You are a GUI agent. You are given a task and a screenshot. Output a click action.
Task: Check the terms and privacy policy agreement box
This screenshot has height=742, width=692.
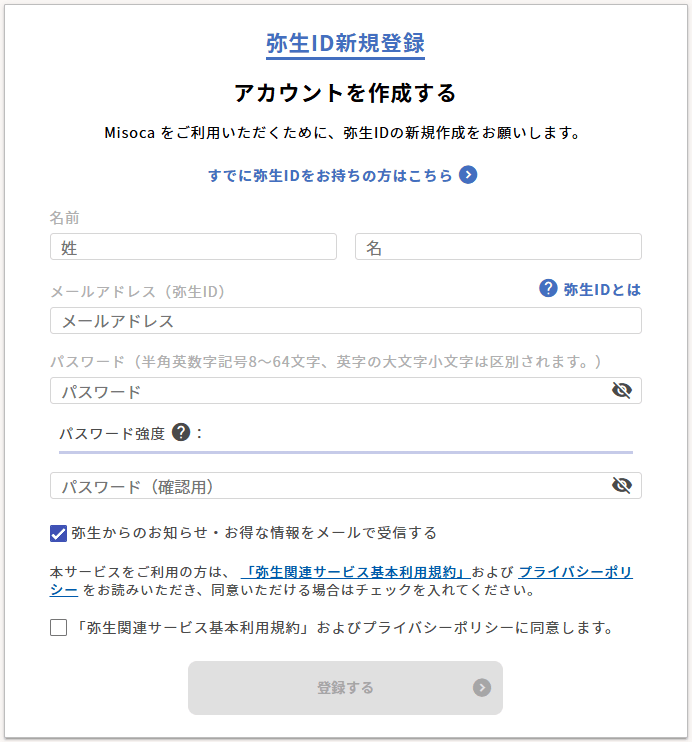(x=58, y=628)
